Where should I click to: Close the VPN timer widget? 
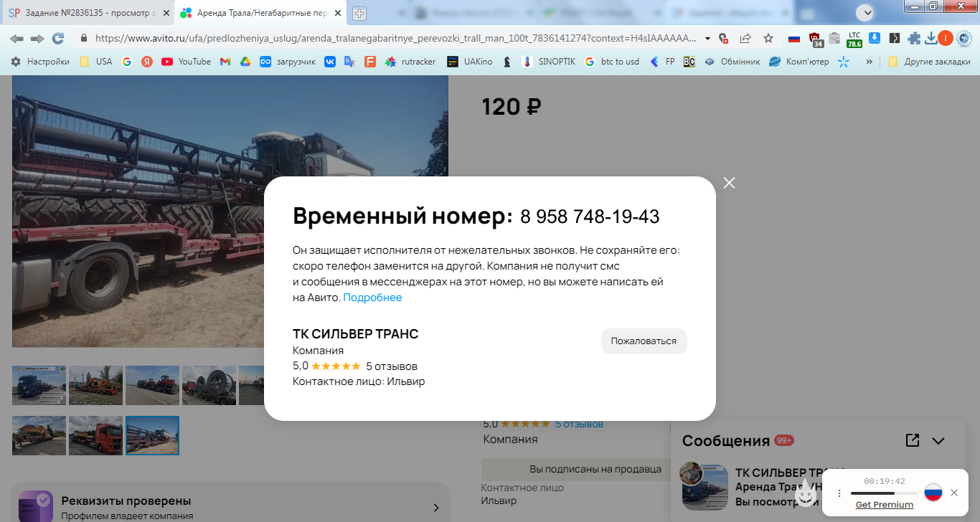[x=954, y=493]
